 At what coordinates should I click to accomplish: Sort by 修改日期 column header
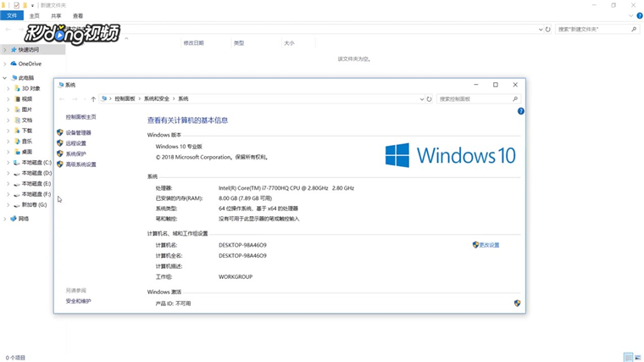coord(193,43)
